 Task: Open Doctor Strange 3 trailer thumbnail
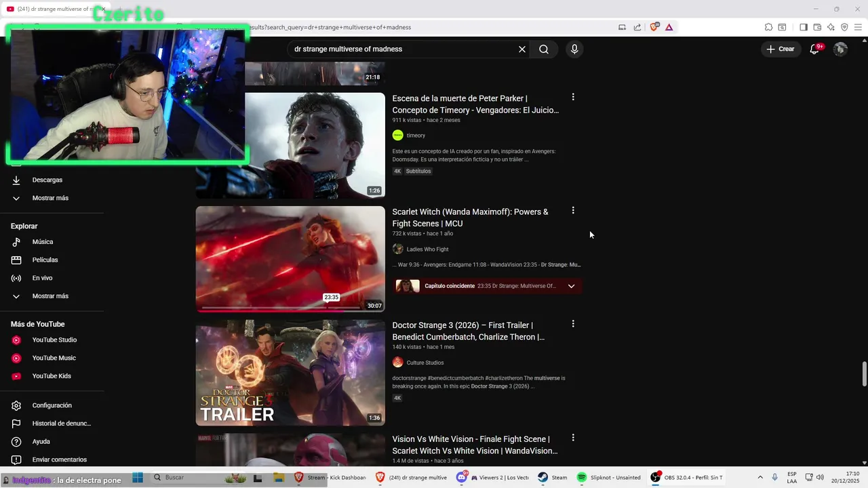[x=290, y=373]
